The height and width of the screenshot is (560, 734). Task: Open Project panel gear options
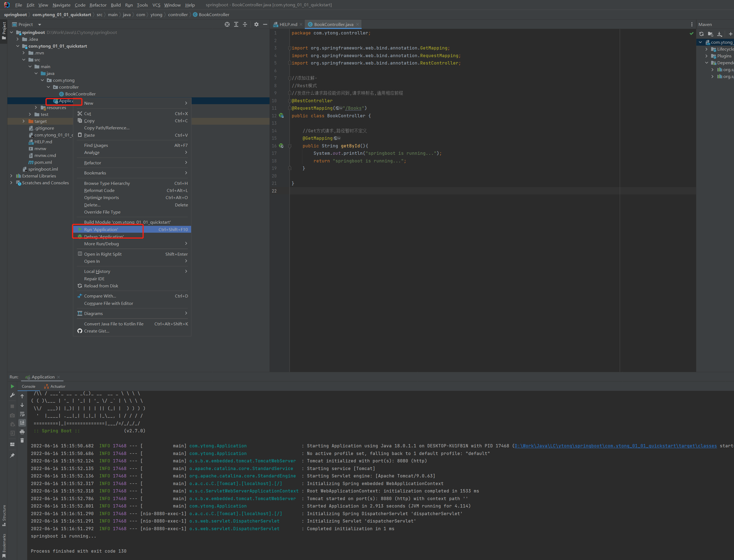(x=256, y=24)
